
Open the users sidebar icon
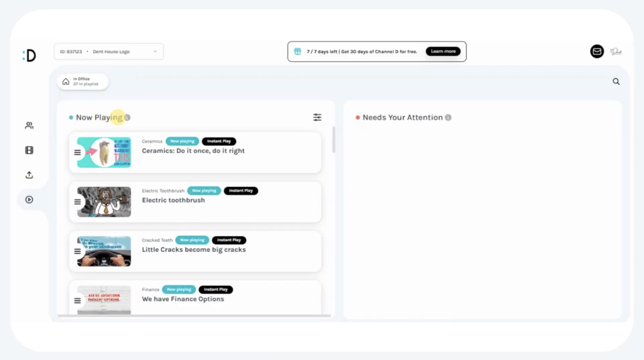click(x=29, y=125)
